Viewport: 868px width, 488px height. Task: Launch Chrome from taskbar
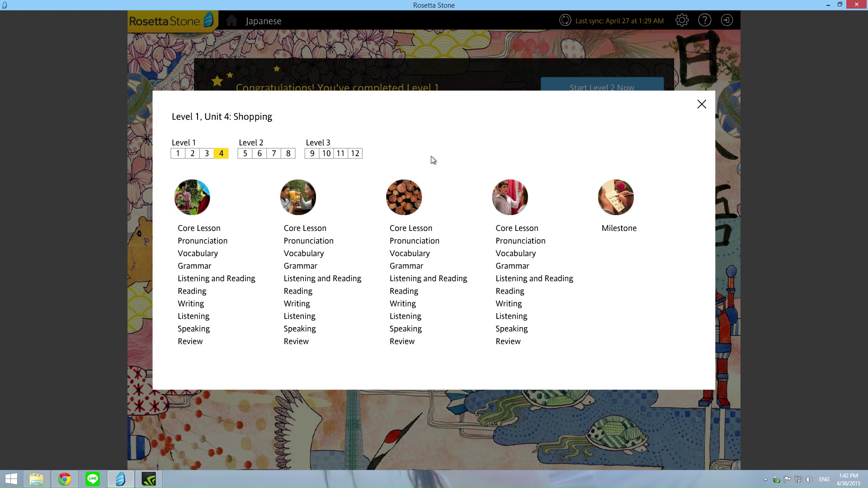pos(65,479)
